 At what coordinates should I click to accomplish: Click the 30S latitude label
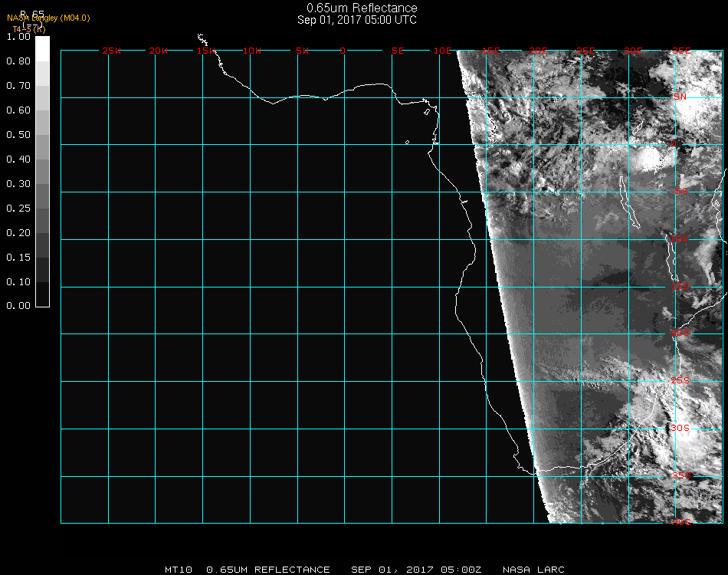point(680,428)
